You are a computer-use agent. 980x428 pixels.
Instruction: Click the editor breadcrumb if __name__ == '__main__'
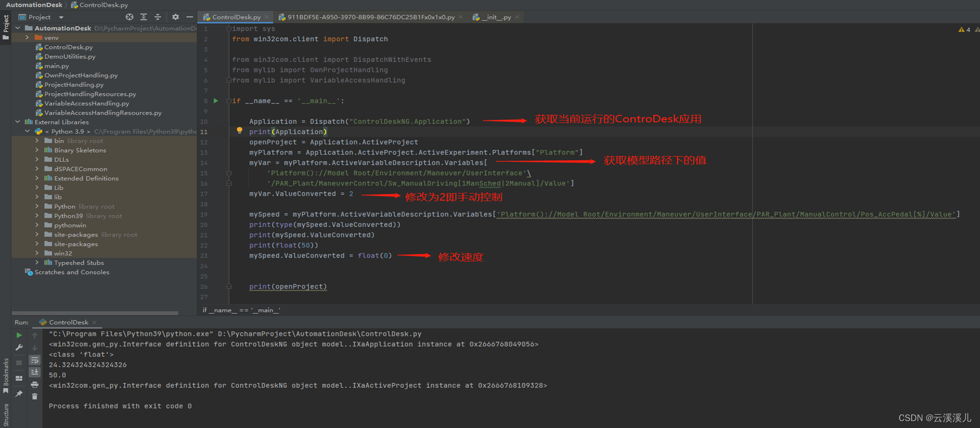242,310
